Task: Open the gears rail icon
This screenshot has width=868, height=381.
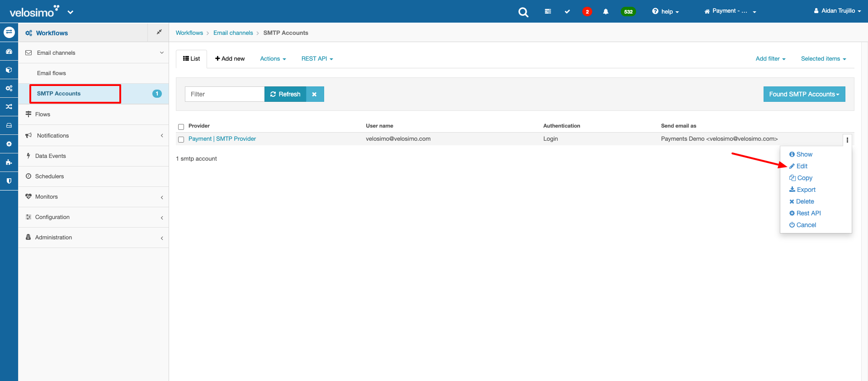Action: pyautogui.click(x=9, y=88)
